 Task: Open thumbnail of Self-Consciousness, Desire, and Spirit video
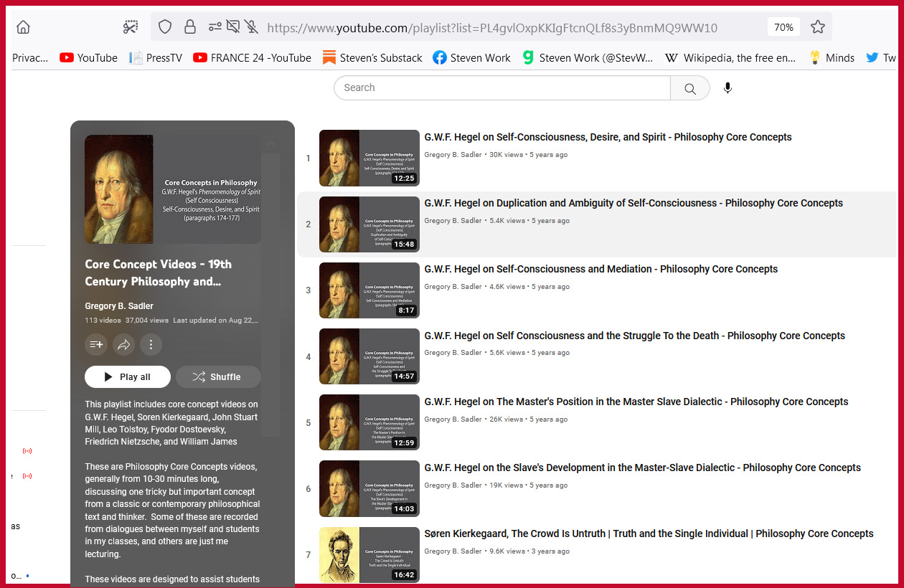coord(369,158)
